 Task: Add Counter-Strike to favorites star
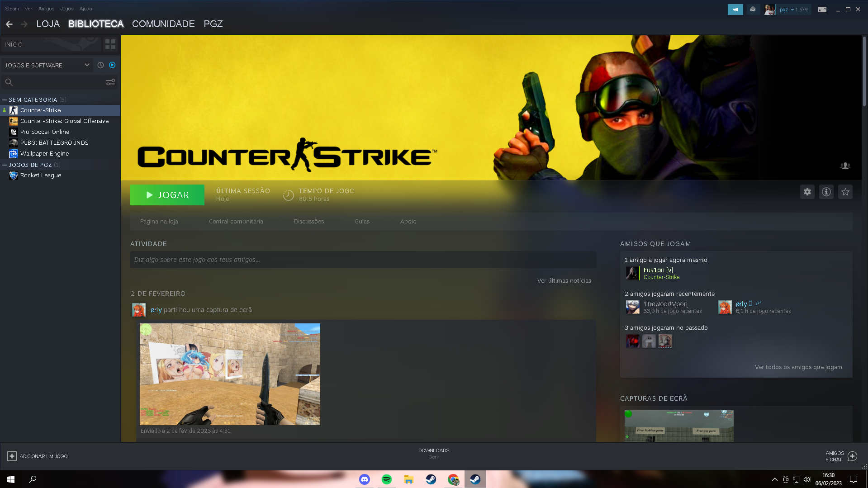[845, 192]
